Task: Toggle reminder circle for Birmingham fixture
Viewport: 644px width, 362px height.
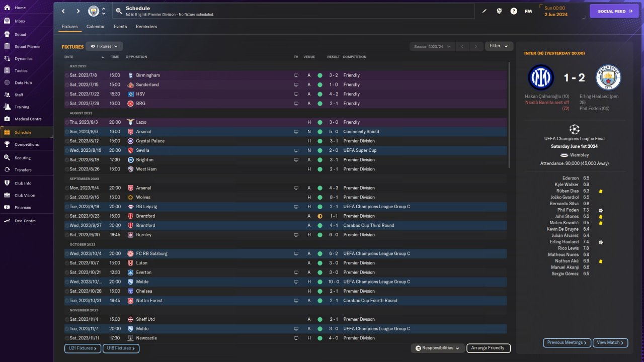Action: click(x=67, y=75)
